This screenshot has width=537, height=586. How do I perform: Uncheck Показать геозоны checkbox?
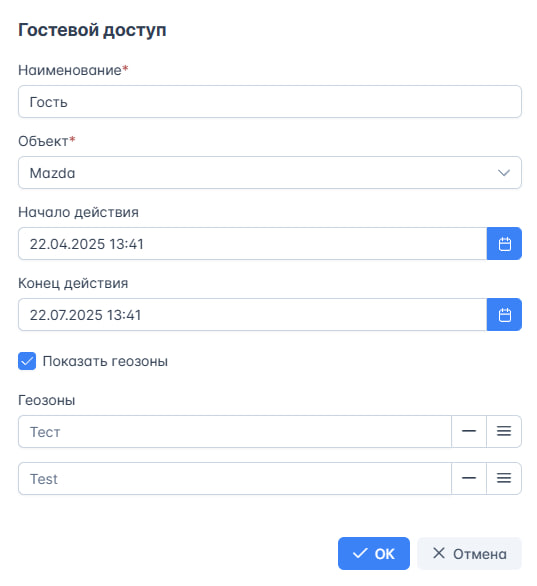[27, 361]
